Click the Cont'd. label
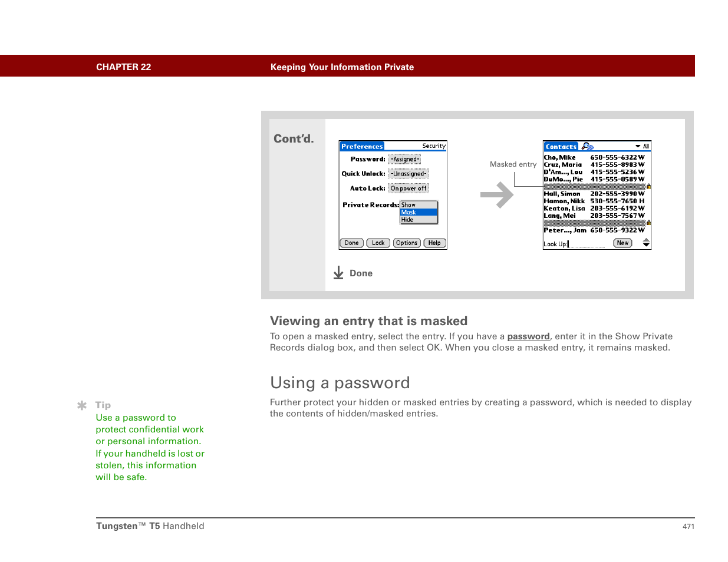728x562 pixels. click(294, 140)
